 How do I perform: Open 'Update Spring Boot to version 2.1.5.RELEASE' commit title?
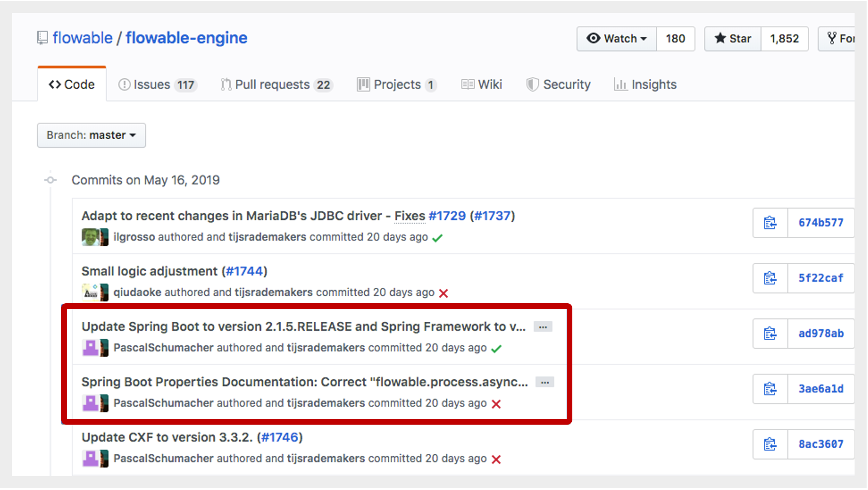point(304,327)
